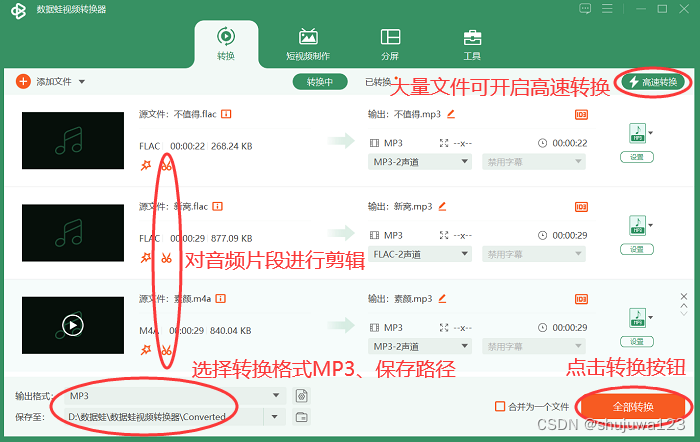
Task: Open the 分屏 tab
Action: pos(390,44)
